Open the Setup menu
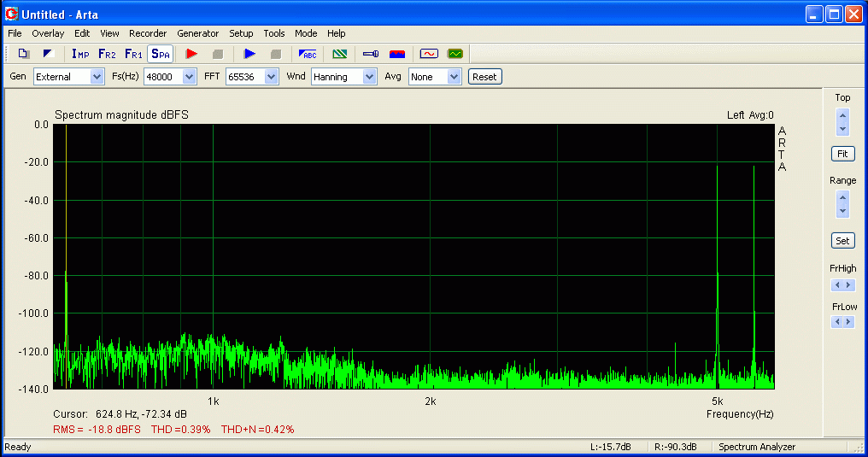 pos(242,34)
